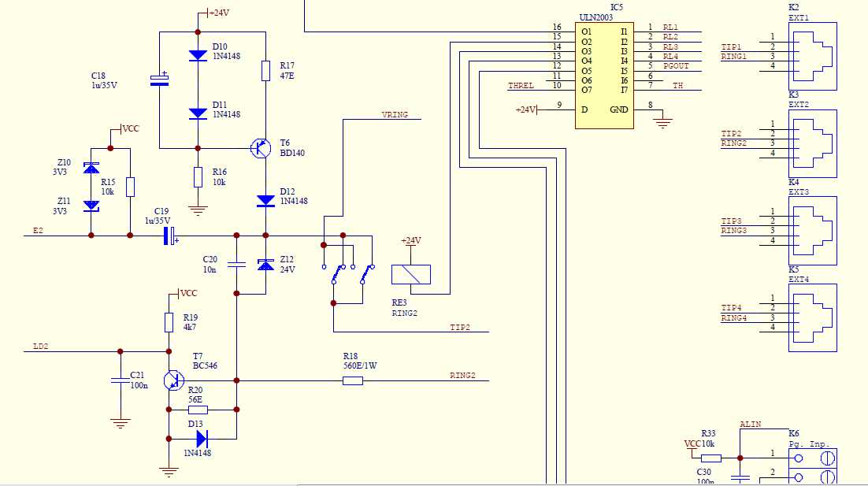Click the RING4 label at connector K5
The width and height of the screenshot is (868, 486).
pos(734,317)
